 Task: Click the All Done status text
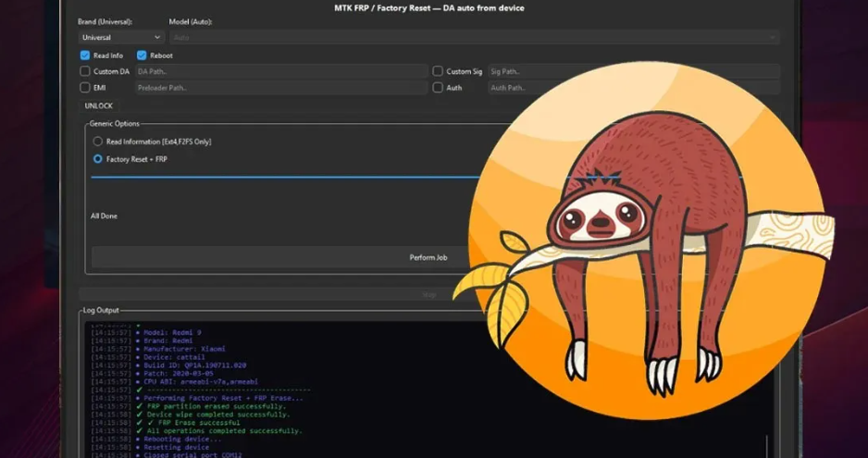pos(104,216)
